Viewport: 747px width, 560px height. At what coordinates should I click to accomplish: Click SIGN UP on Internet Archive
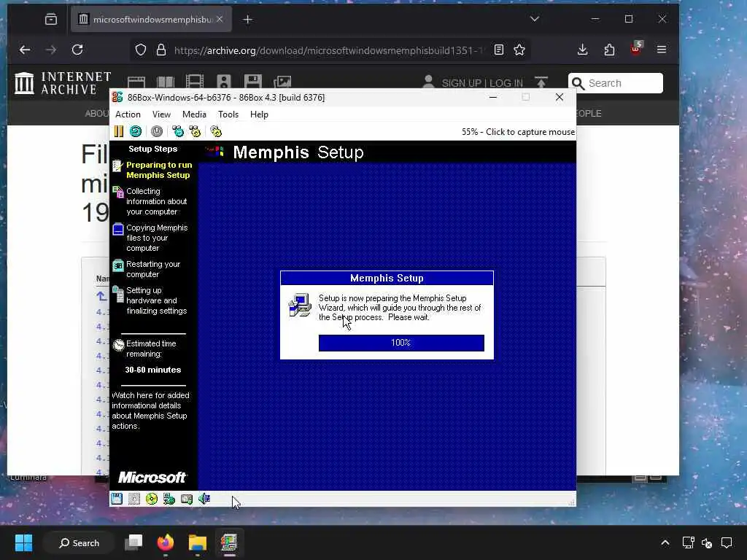(x=462, y=83)
